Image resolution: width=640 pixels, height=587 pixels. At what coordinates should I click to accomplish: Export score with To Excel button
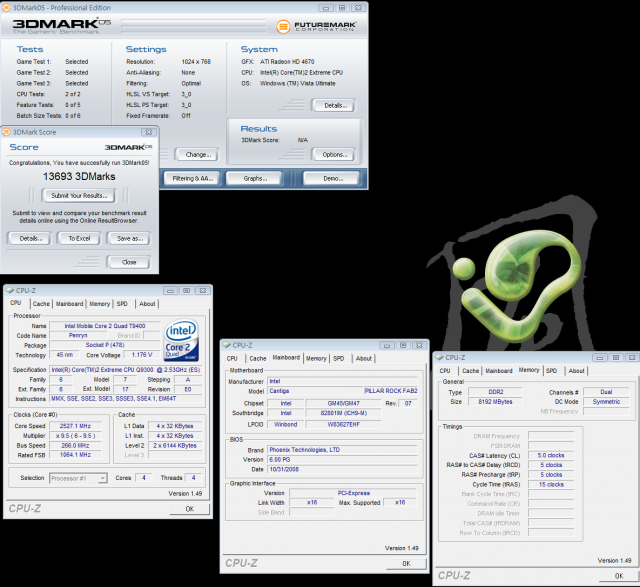[x=79, y=238]
